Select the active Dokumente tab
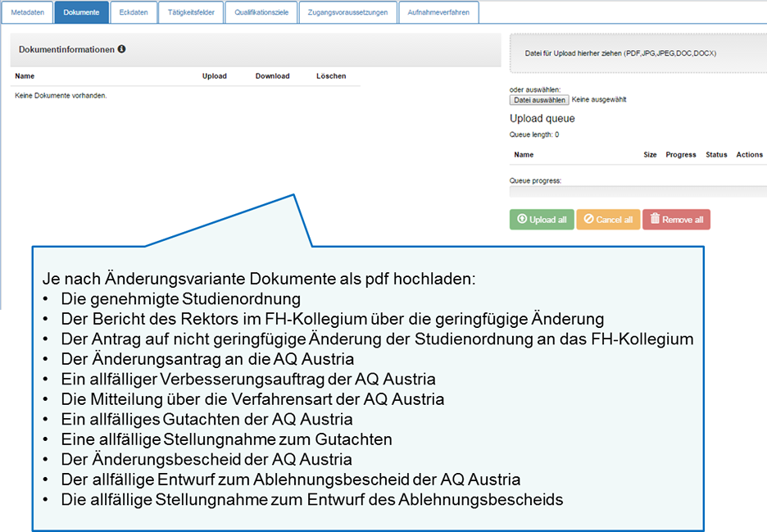Screen dimensions: 767x532 pyautogui.click(x=81, y=12)
